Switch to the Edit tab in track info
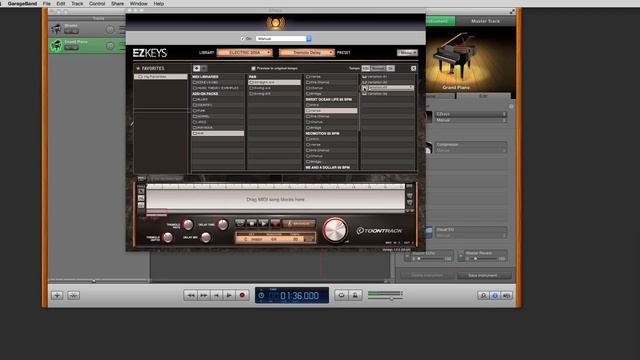 (x=483, y=96)
